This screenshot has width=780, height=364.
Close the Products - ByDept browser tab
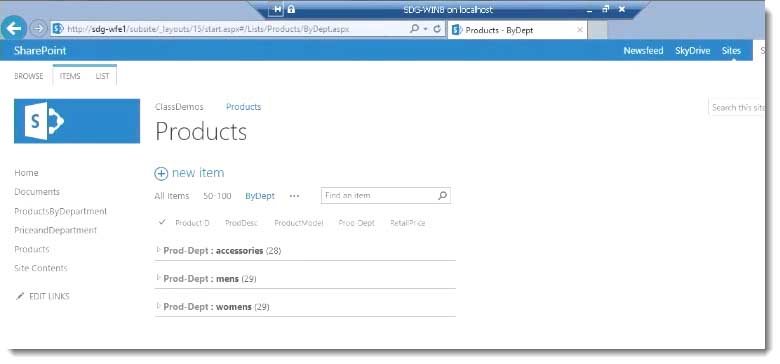[580, 30]
